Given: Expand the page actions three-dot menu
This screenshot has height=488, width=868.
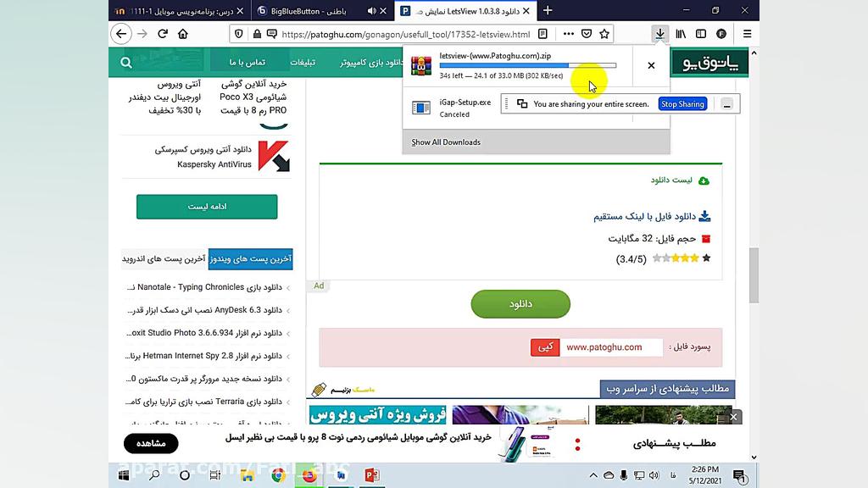Looking at the screenshot, I should [x=568, y=34].
